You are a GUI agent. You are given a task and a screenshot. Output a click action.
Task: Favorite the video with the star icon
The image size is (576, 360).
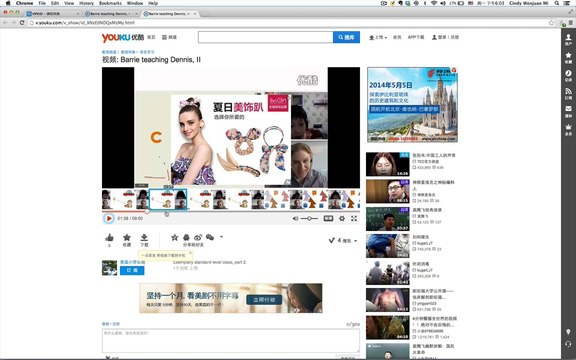127,238
